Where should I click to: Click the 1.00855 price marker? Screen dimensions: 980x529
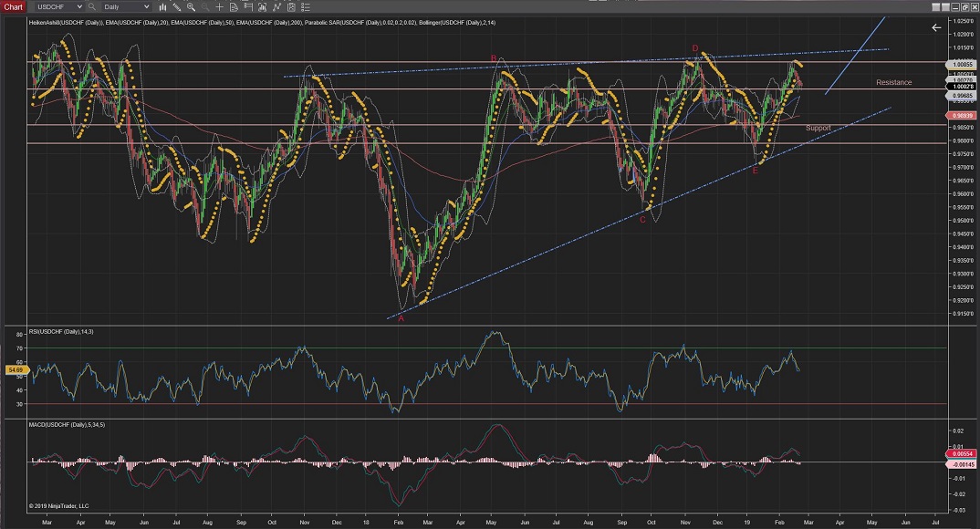pos(963,65)
